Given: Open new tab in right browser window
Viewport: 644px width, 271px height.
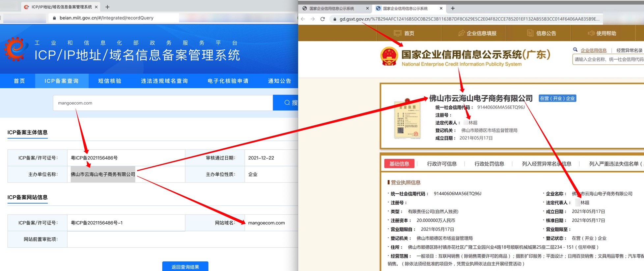Looking at the screenshot, I should [x=453, y=8].
